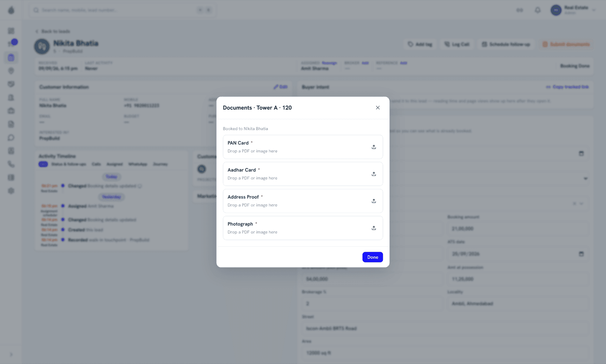Click the Booking amount input field
The width and height of the screenshot is (606, 364).
518,229
